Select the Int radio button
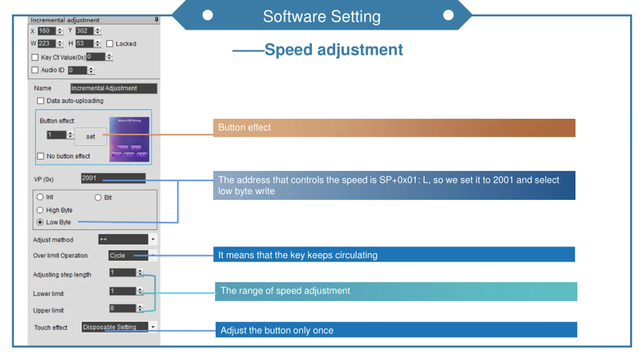This screenshot has height=362, width=644. 40,197
